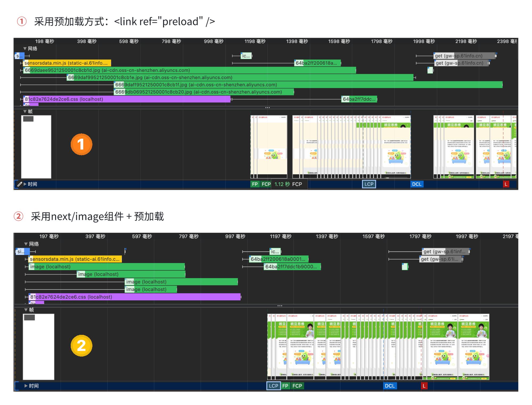
Task: Select the sensorsdata.min.js request in first panel
Action: (66, 63)
